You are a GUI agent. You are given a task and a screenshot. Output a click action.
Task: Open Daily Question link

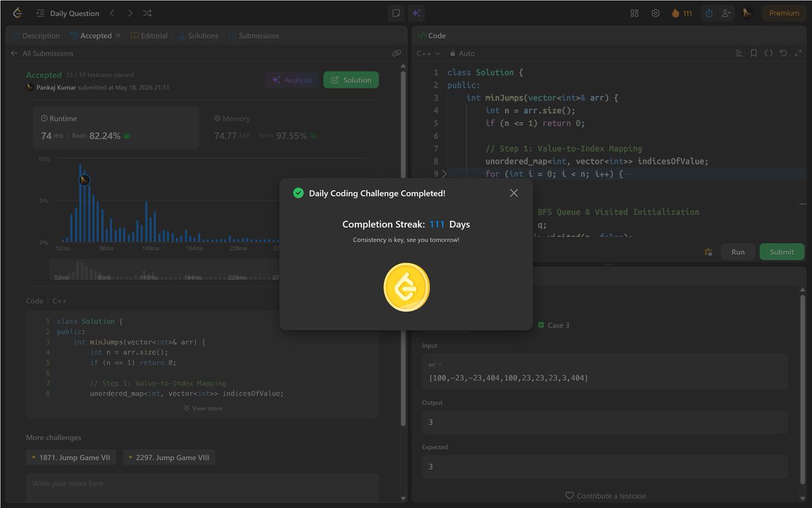[74, 13]
